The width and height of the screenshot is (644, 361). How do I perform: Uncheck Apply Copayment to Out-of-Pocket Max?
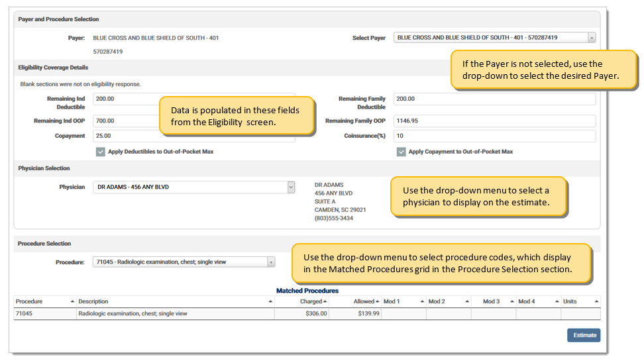coord(401,152)
